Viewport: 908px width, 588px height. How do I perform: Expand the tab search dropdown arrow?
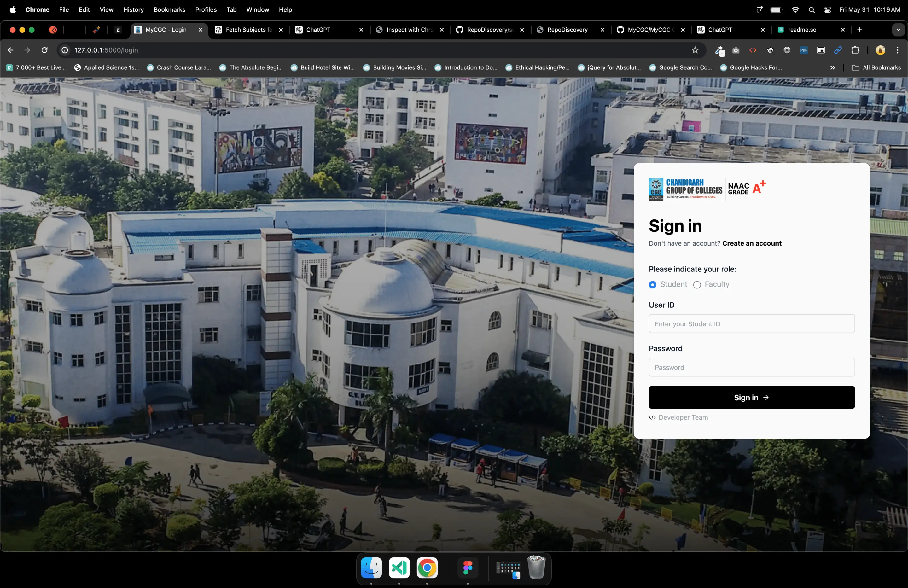[x=898, y=30]
